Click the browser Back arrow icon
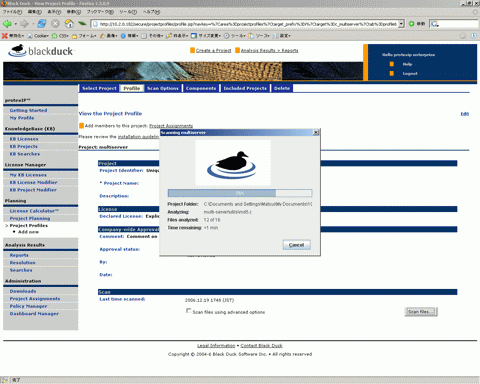This screenshot has height=384, width=480. pos(7,24)
